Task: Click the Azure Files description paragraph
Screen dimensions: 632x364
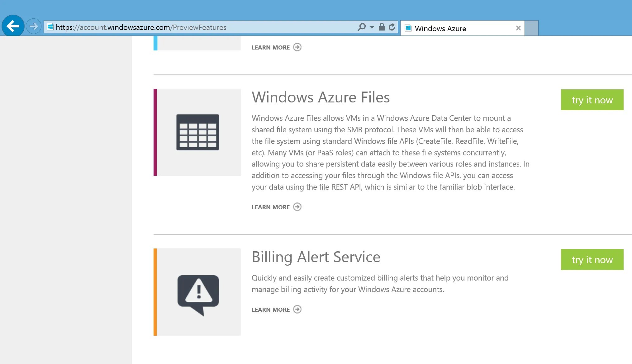Action: pos(391,153)
